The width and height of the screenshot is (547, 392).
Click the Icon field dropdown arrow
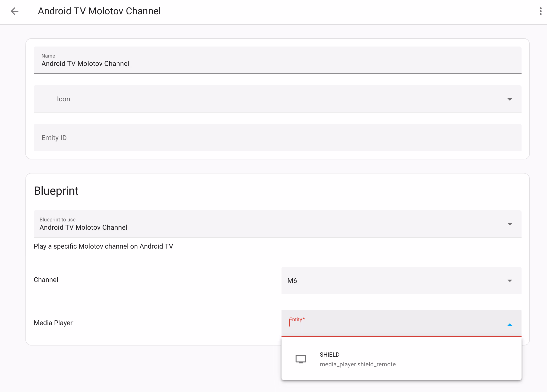coord(510,99)
